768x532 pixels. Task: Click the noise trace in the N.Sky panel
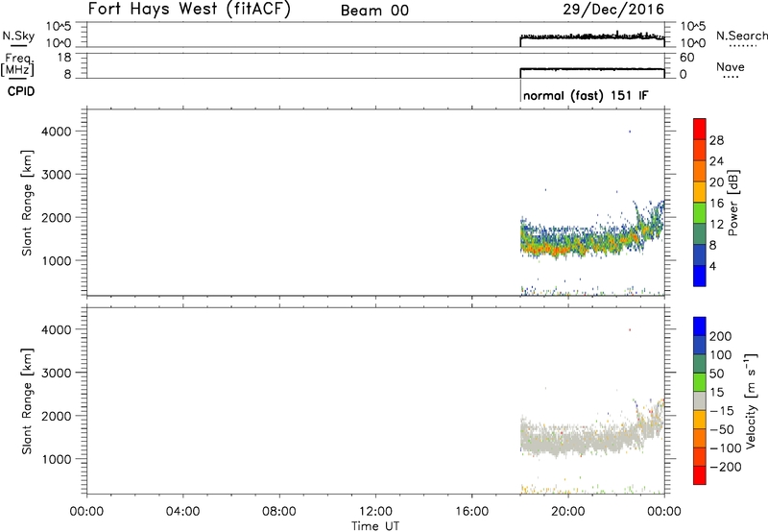pyautogui.click(x=592, y=36)
